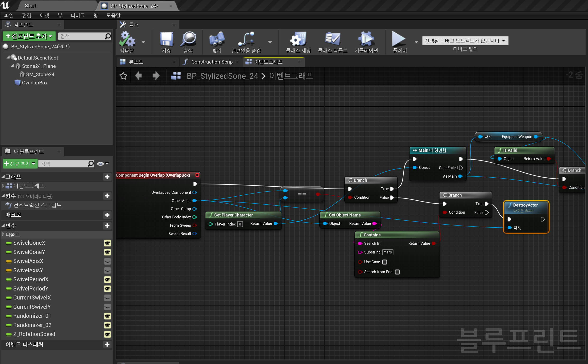Toggle visibility of SwivelConeX variable

(x=107, y=243)
